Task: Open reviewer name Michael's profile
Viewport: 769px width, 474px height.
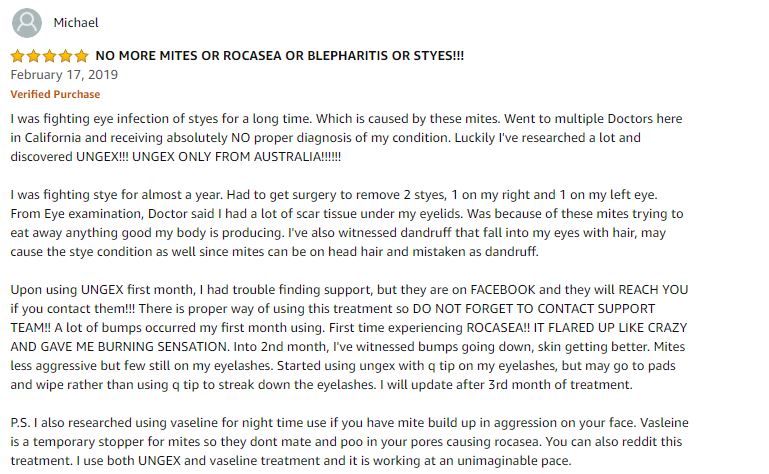Action: 76,23
